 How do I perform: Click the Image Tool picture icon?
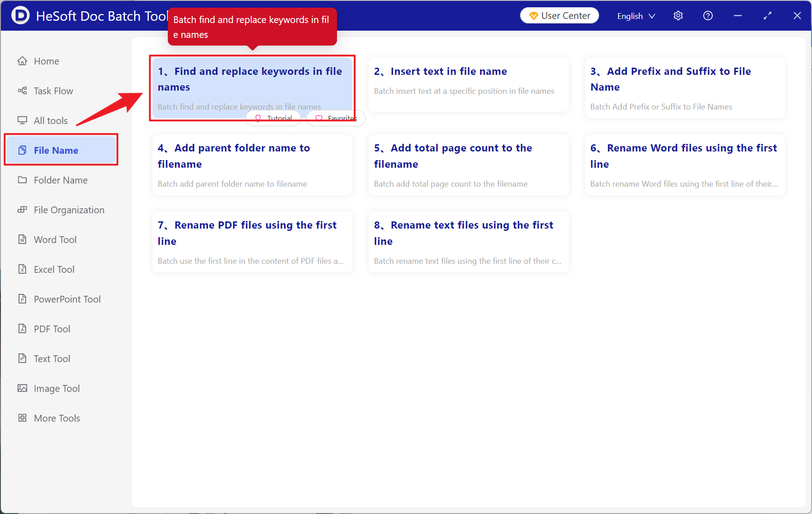(x=22, y=388)
